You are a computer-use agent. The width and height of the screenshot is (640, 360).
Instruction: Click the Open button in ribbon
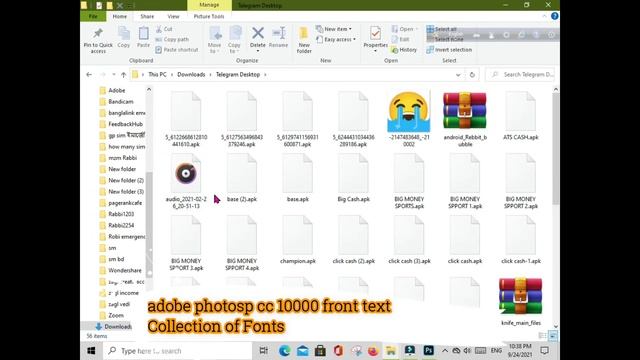click(403, 29)
